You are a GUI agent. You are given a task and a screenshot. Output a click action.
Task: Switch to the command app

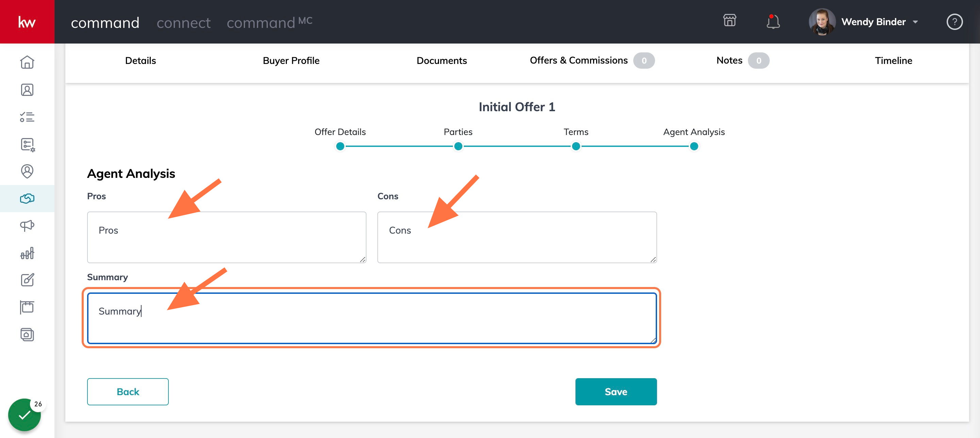(x=105, y=23)
